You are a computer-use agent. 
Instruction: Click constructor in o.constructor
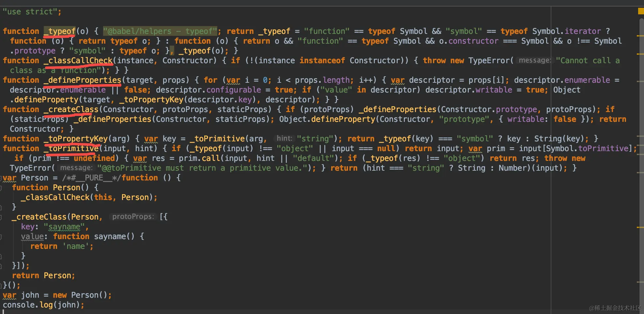(x=473, y=41)
